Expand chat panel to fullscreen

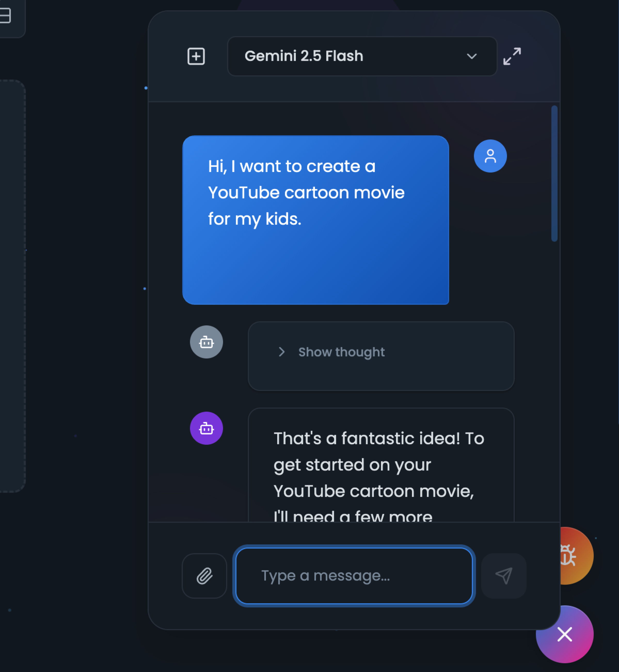[x=512, y=56]
